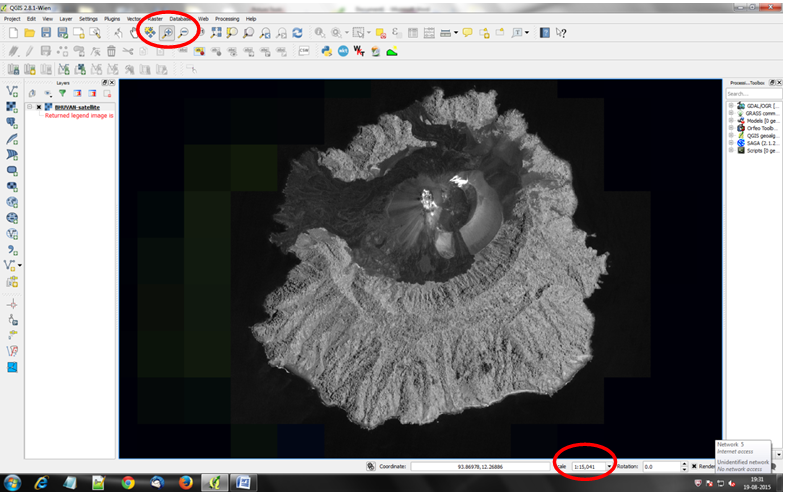Click the CSW MetaSearch icon
This screenshot has height=495, width=787.
(x=304, y=51)
